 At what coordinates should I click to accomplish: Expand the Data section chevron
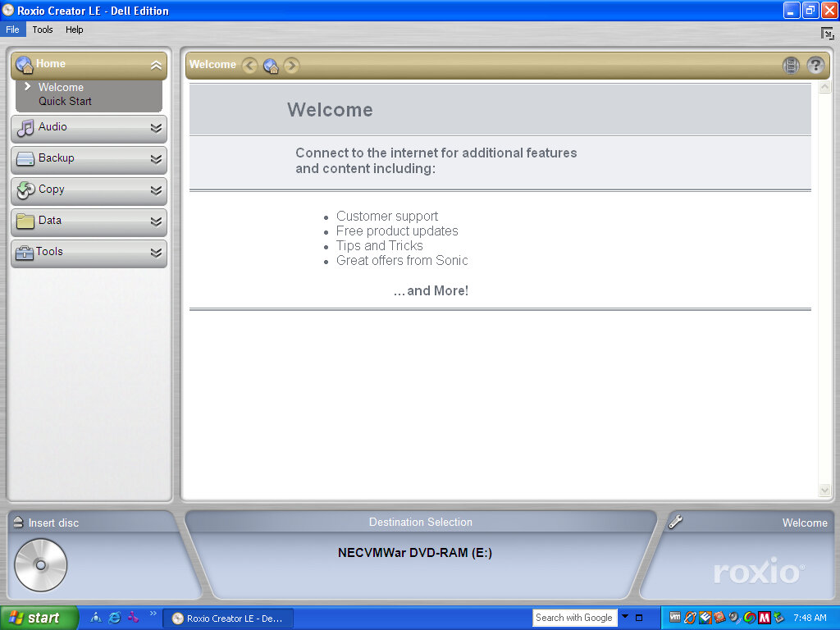click(x=156, y=221)
